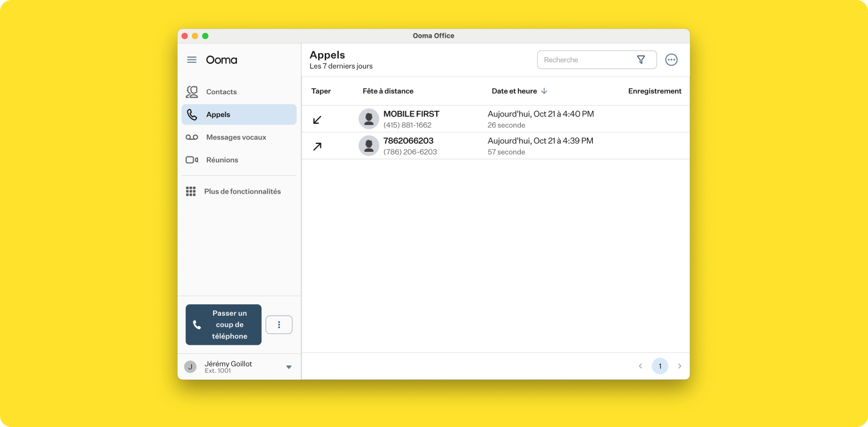Sort by Date et heure column header
The width and height of the screenshot is (868, 427).
(x=515, y=91)
